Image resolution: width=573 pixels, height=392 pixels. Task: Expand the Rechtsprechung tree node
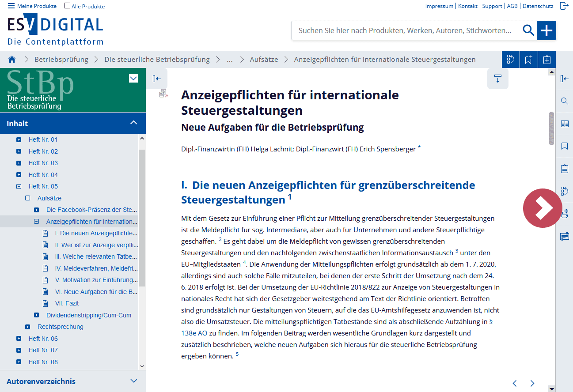click(27, 327)
